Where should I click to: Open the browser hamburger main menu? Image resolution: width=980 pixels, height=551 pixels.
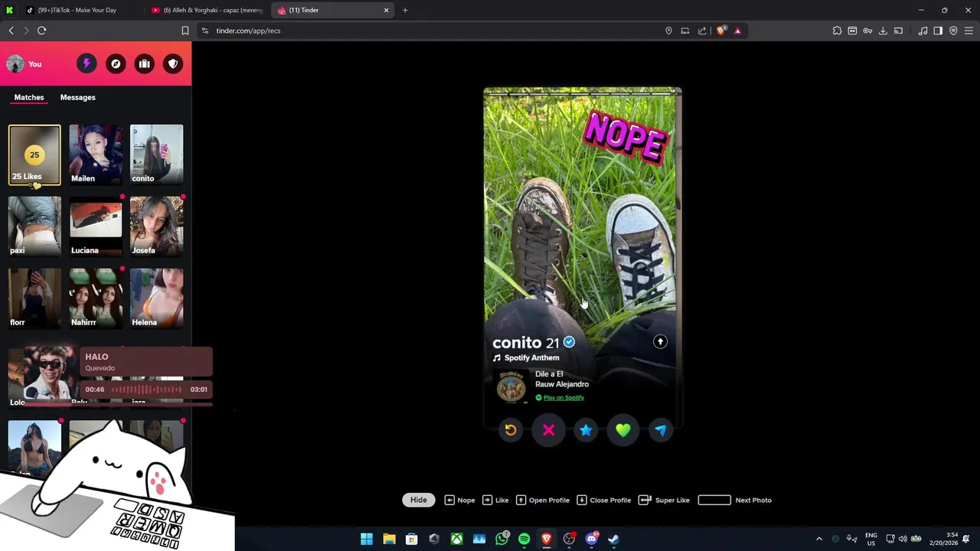pyautogui.click(x=969, y=31)
